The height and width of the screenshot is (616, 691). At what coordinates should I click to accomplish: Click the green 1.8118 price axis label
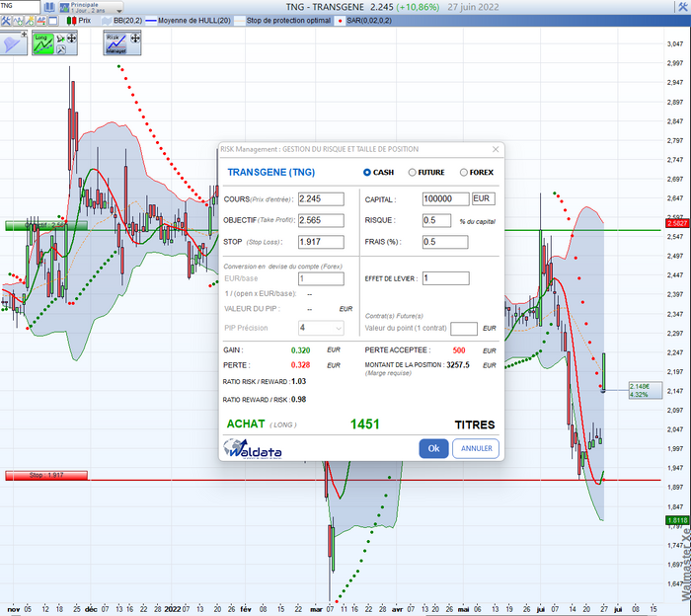pyautogui.click(x=677, y=520)
